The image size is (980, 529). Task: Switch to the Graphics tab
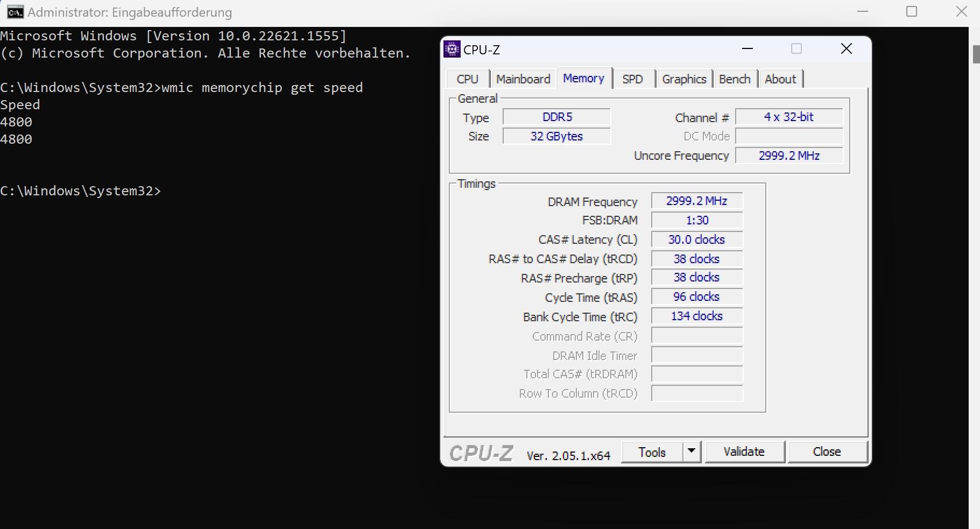[x=684, y=79]
